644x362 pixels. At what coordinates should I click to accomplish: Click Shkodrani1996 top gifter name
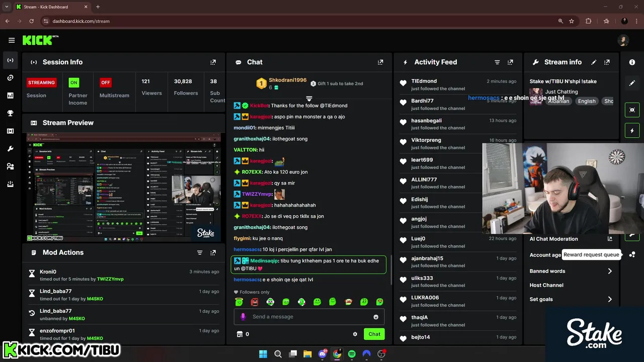pyautogui.click(x=288, y=80)
